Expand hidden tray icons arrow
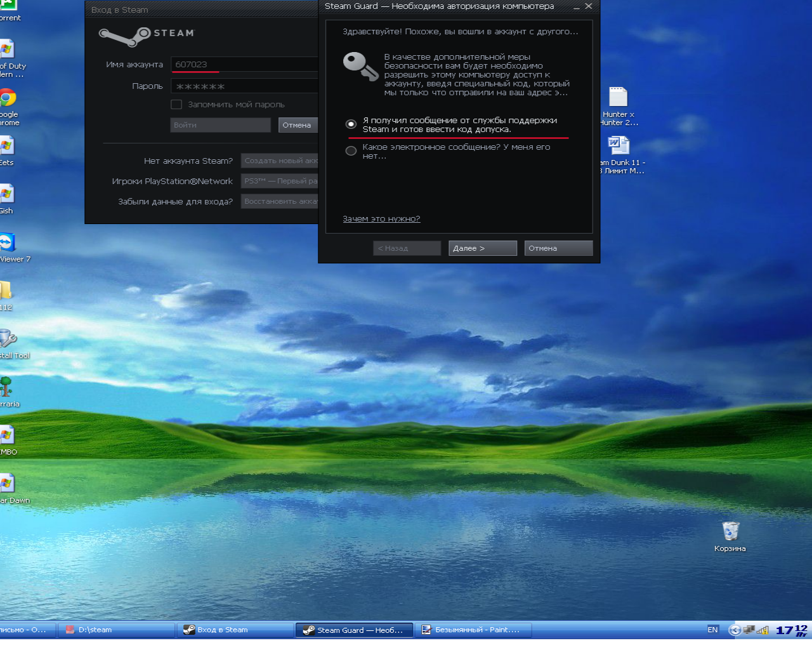The image size is (812, 650). pyautogui.click(x=735, y=630)
